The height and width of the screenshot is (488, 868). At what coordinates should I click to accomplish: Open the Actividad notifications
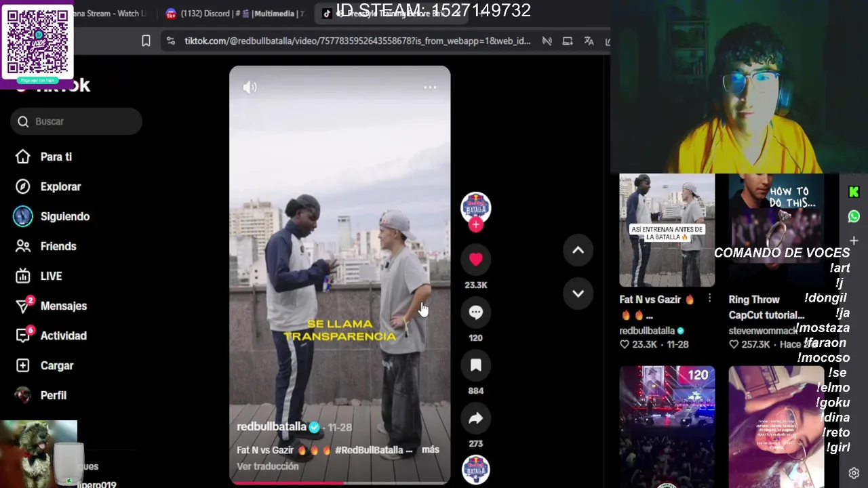tap(63, 335)
